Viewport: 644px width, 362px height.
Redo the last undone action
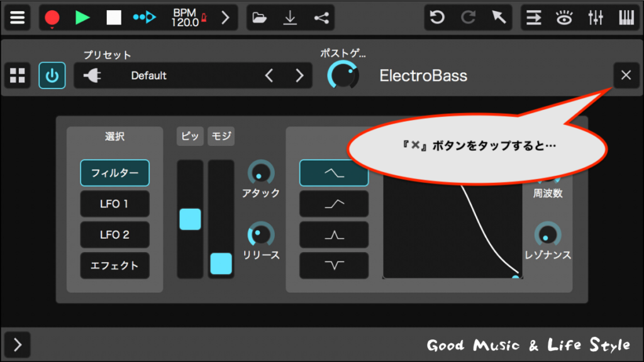tap(468, 18)
